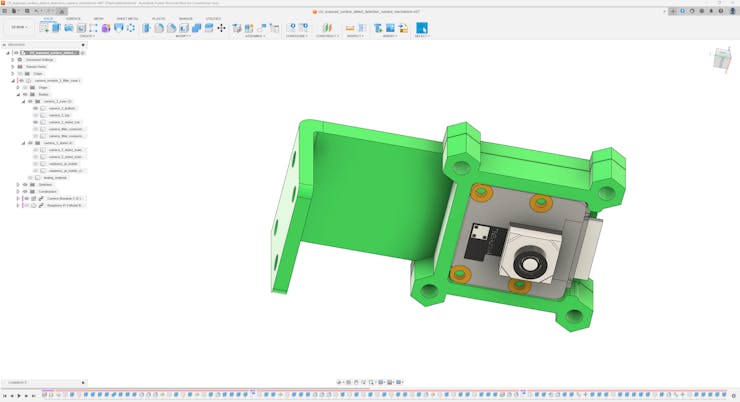
Task: Hide the camera_2_bottom body
Action: point(35,108)
